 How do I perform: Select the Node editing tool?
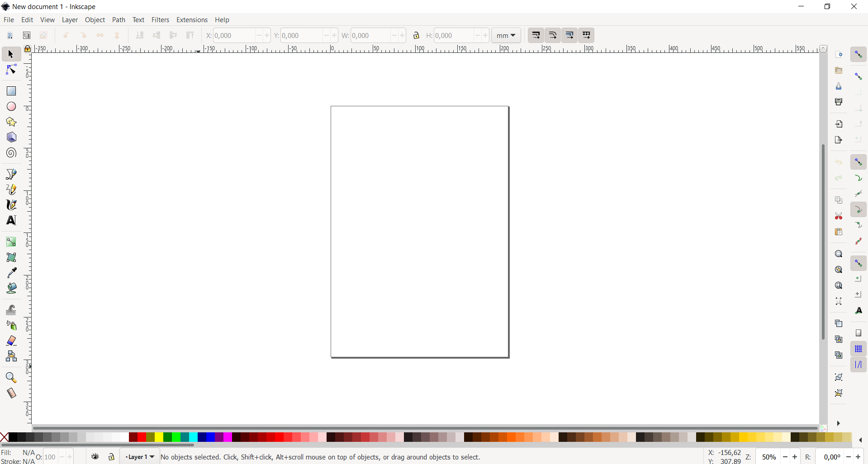[x=11, y=70]
